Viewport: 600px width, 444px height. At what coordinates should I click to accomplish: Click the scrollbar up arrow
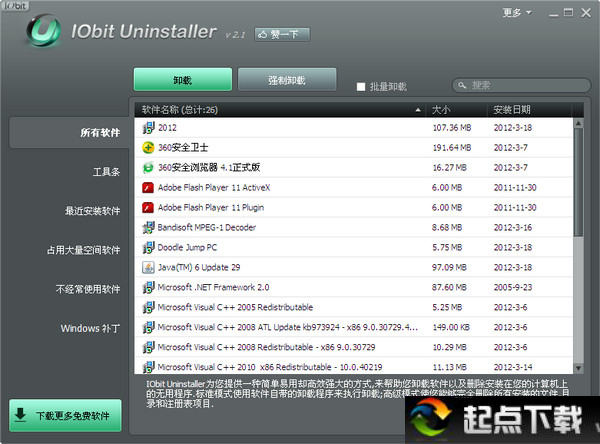578,123
